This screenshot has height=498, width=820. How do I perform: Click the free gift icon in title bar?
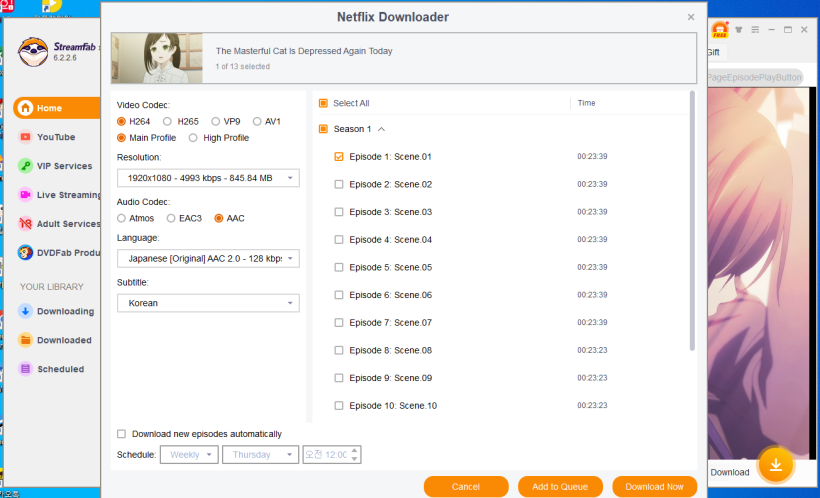(x=720, y=29)
